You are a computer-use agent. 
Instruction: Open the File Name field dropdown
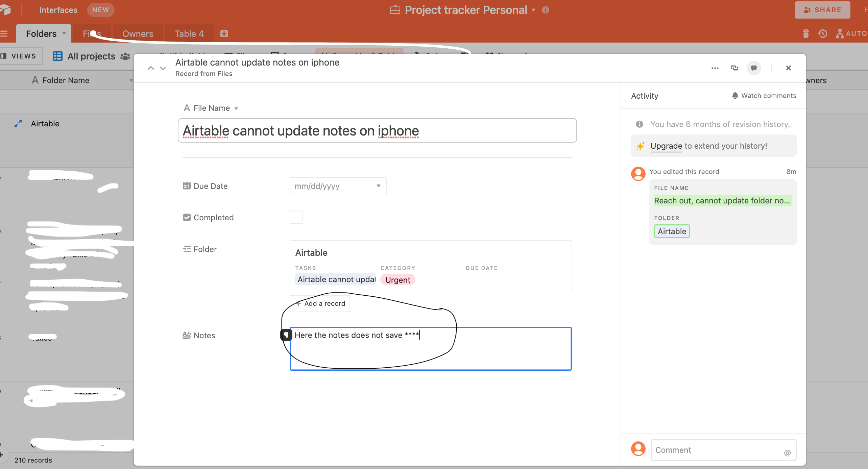(236, 108)
